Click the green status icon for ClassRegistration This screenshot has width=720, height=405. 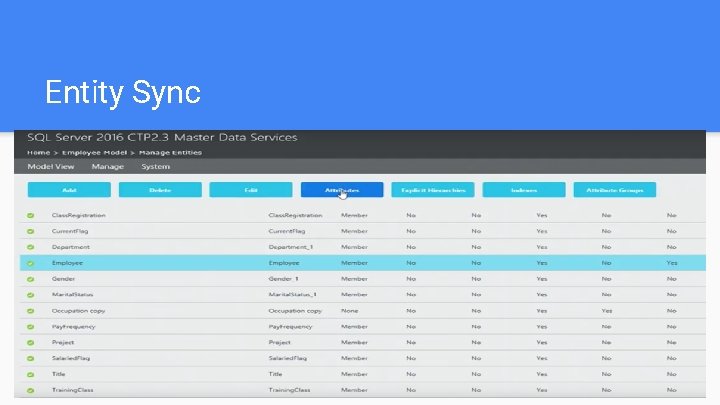[30, 215]
